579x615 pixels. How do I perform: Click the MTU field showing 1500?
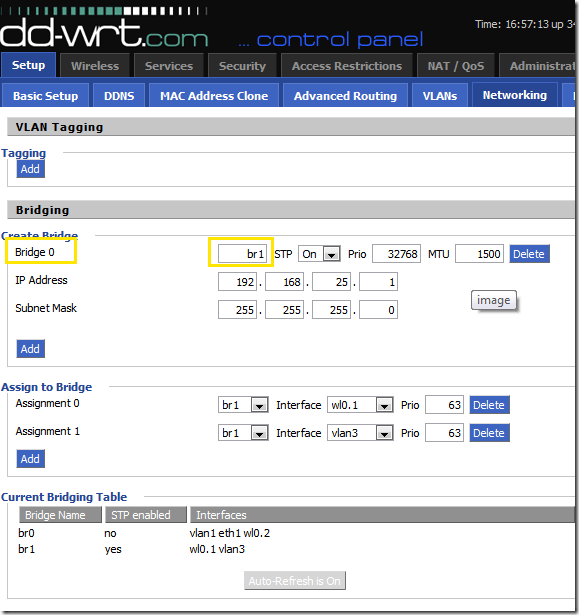[x=479, y=254]
